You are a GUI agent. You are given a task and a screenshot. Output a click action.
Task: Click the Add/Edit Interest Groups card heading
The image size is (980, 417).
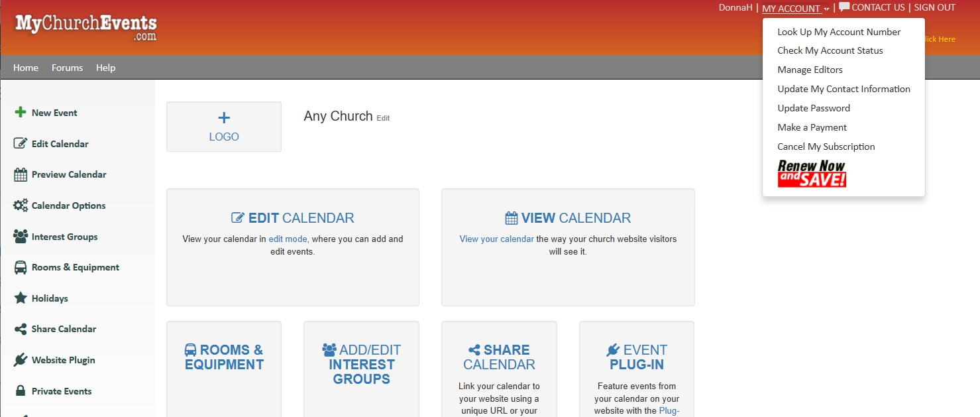(x=362, y=365)
